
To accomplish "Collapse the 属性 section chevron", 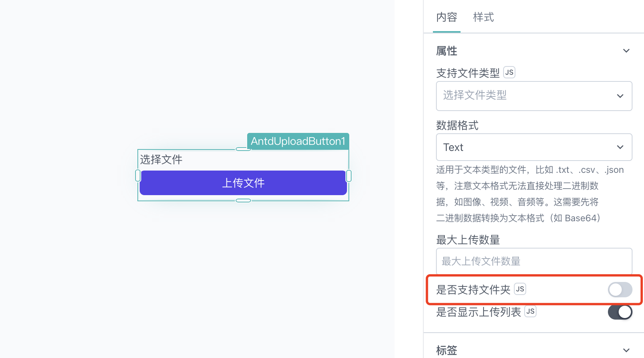I will pos(626,51).
